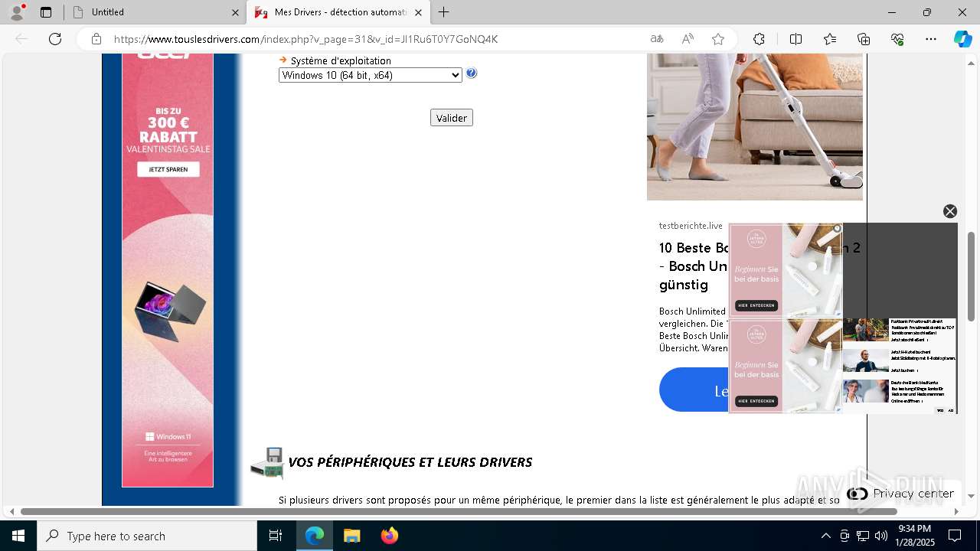
Task: Click the vertical page scrollbar thumb
Action: (971, 275)
